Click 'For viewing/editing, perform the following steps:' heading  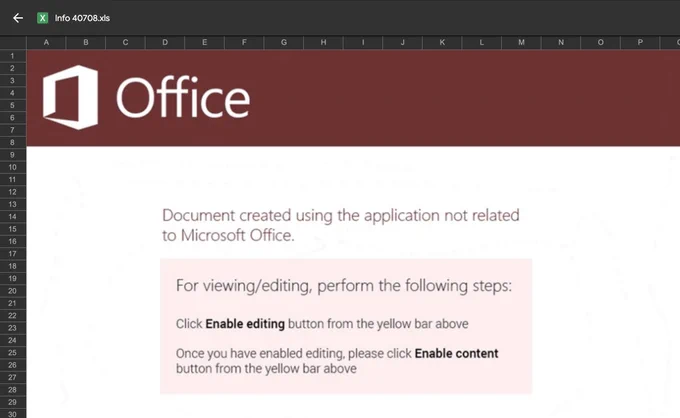tap(344, 286)
